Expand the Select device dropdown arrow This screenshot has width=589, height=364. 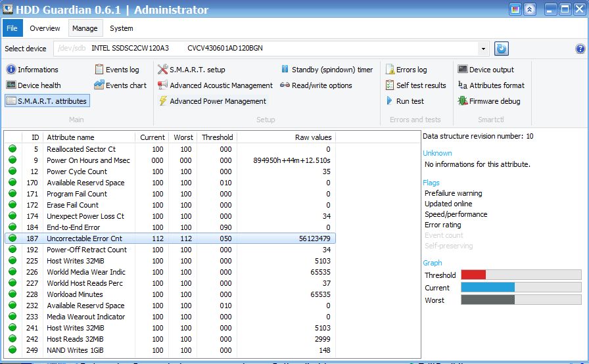click(x=483, y=49)
